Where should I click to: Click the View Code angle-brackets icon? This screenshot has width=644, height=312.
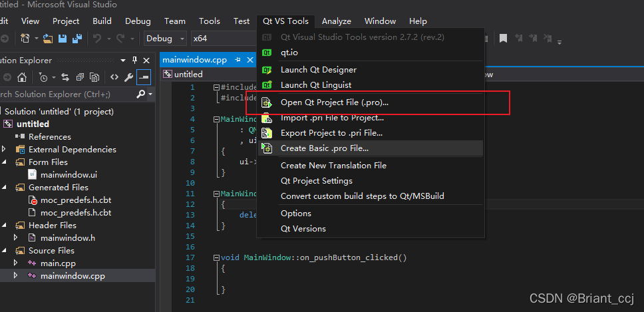[114, 77]
